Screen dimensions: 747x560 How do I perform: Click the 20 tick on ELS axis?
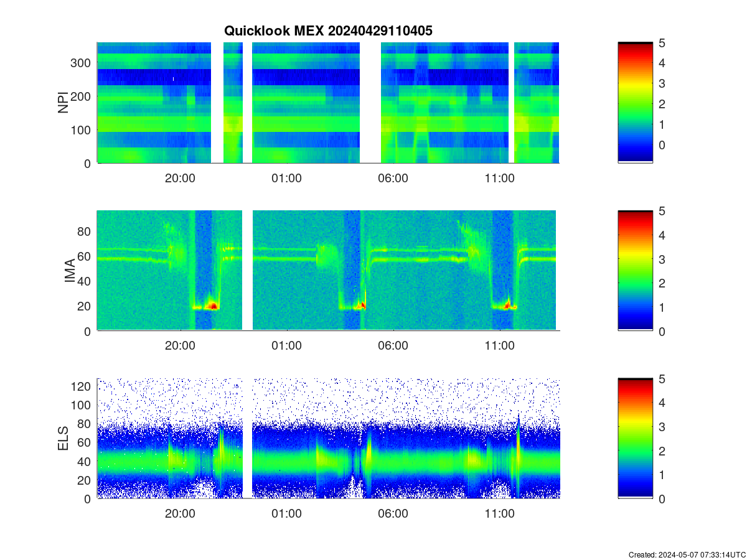point(85,480)
